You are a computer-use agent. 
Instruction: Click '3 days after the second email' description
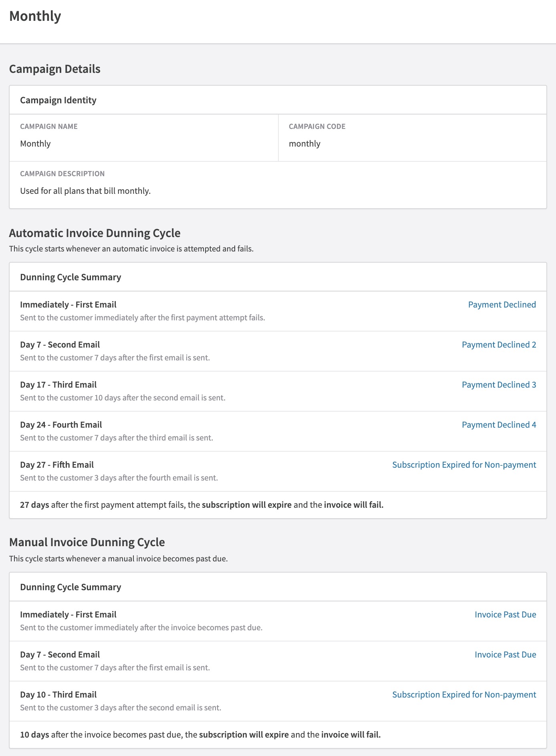coord(121,708)
